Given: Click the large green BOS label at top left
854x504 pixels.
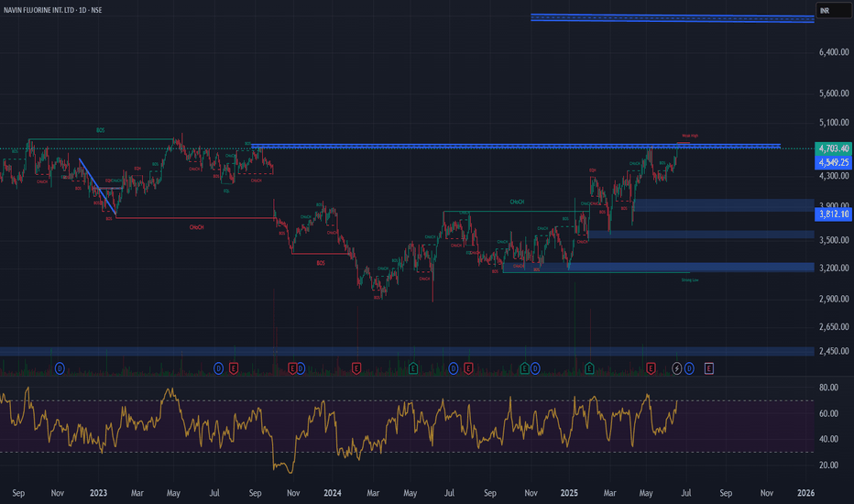Looking at the screenshot, I should (100, 131).
